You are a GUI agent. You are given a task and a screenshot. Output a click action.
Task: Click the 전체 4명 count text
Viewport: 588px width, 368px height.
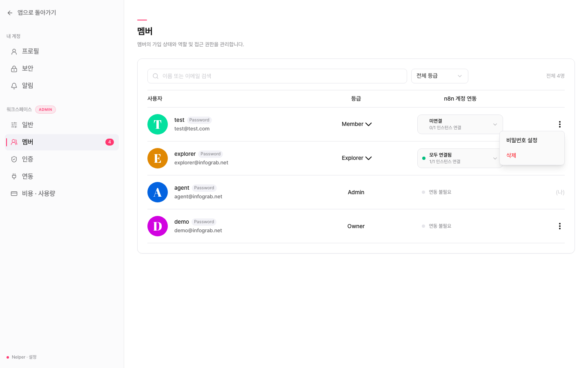click(x=555, y=76)
